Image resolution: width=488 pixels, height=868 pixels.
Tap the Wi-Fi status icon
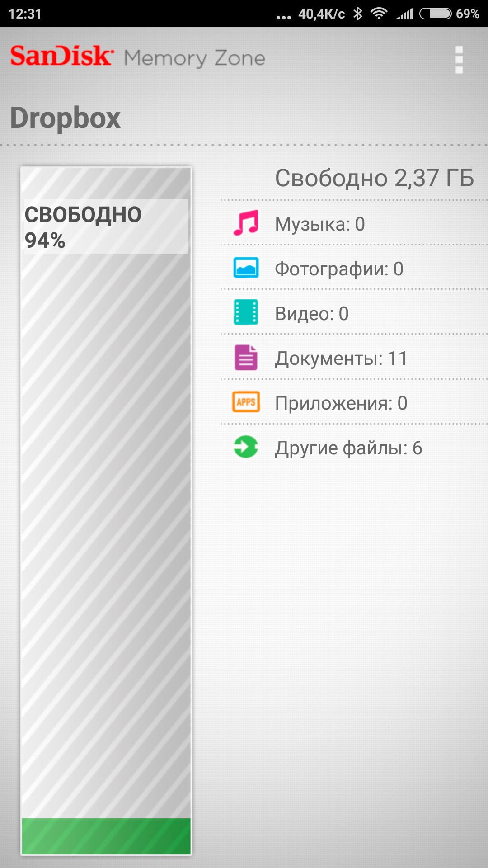[379, 14]
